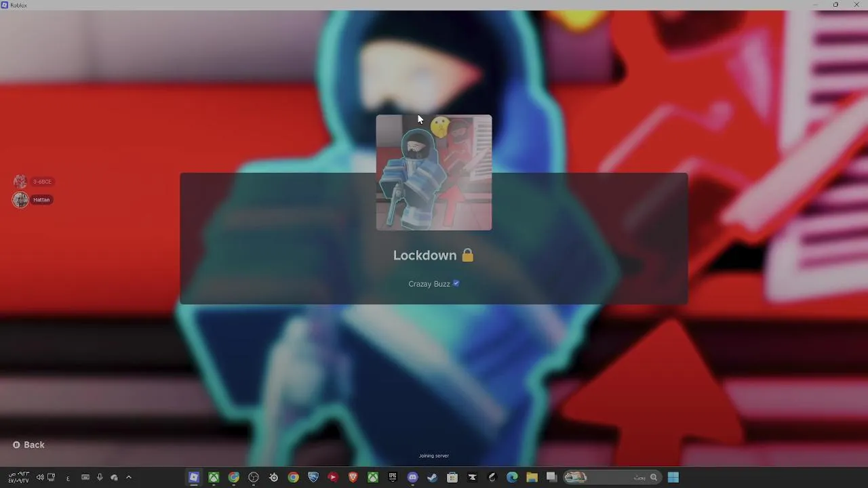Open the red play-button app in taskbar
868x488 pixels.
click(x=333, y=477)
